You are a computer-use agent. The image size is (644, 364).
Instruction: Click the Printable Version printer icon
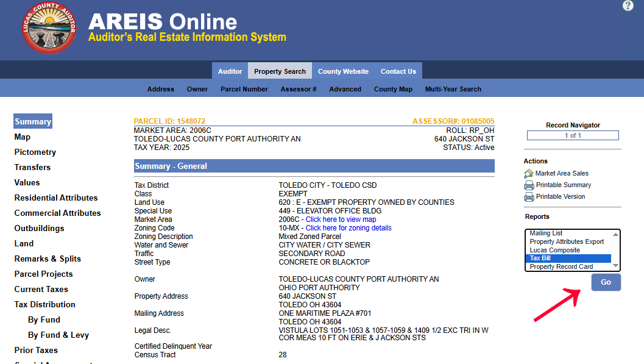(x=529, y=197)
